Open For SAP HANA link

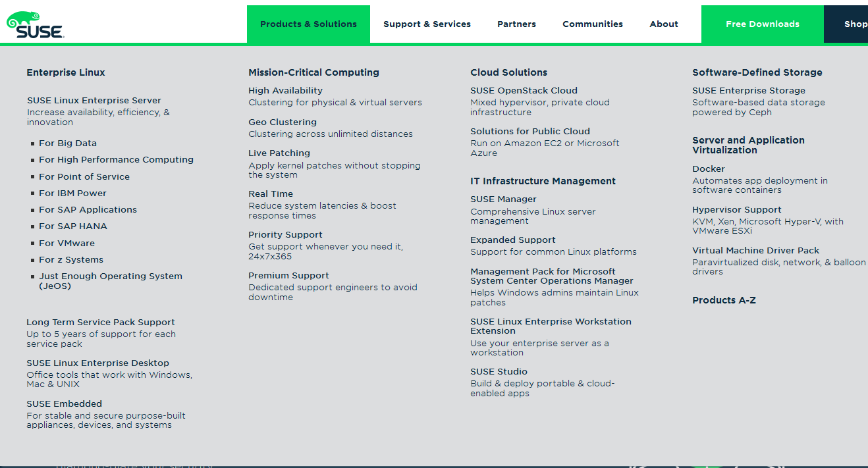point(72,226)
